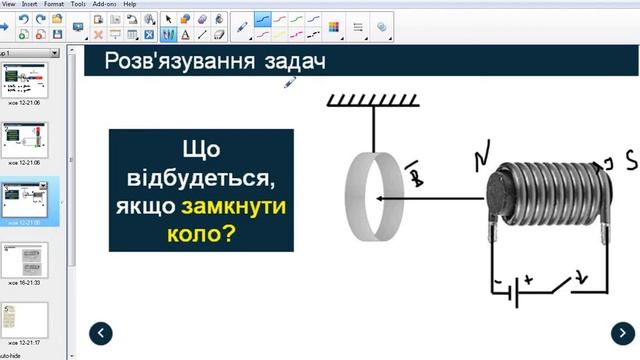
Task: Open the line style options
Action: (358, 27)
